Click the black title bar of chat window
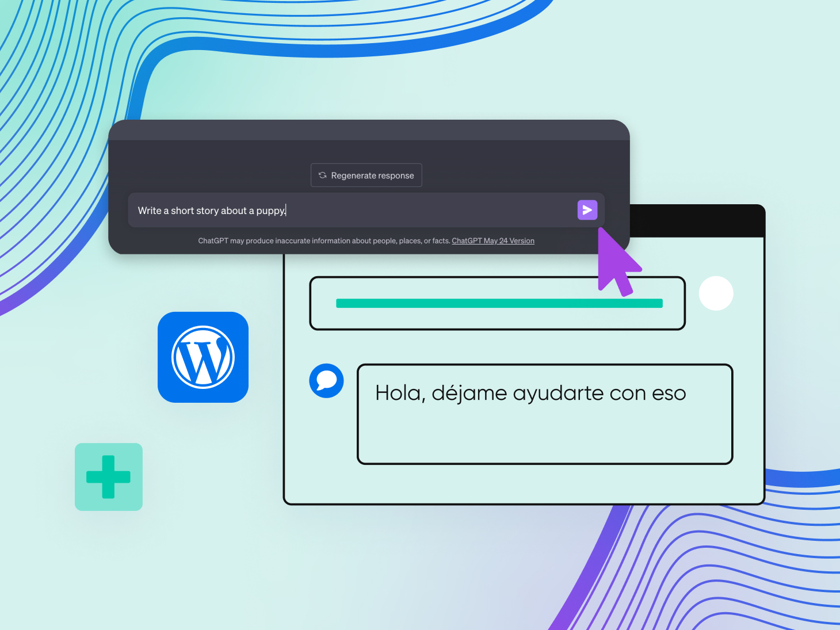This screenshot has width=840, height=630. pyautogui.click(x=696, y=222)
